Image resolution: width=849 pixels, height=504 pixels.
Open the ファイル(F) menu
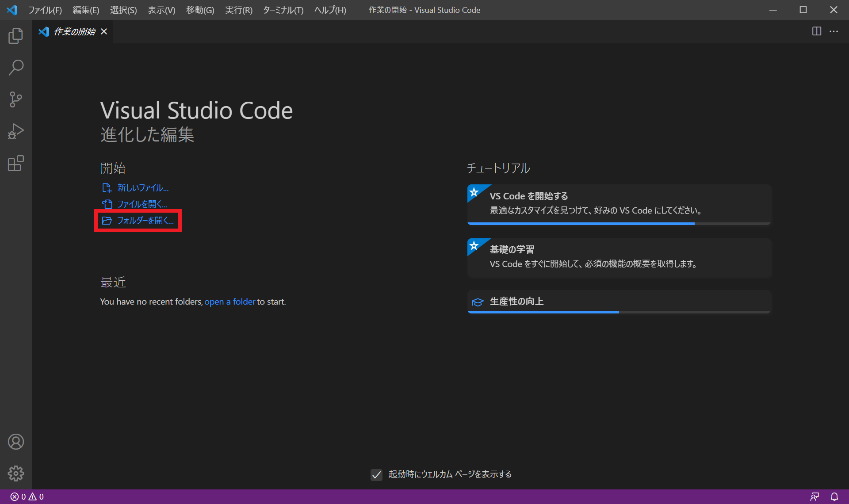point(45,10)
